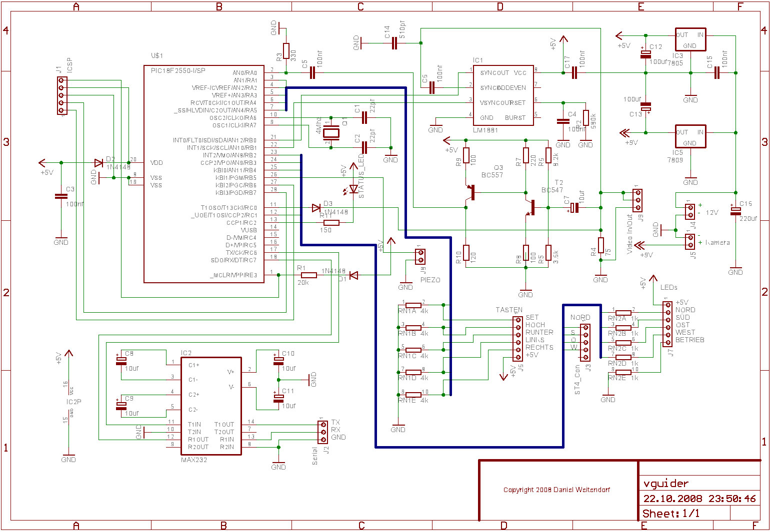Image resolution: width=770 pixels, height=532 pixels.
Task: Select the J2 Serial connector
Action: [x=322, y=432]
